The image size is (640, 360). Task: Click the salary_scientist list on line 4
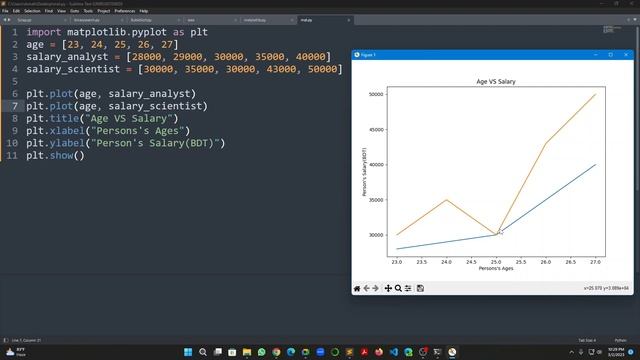[240, 69]
